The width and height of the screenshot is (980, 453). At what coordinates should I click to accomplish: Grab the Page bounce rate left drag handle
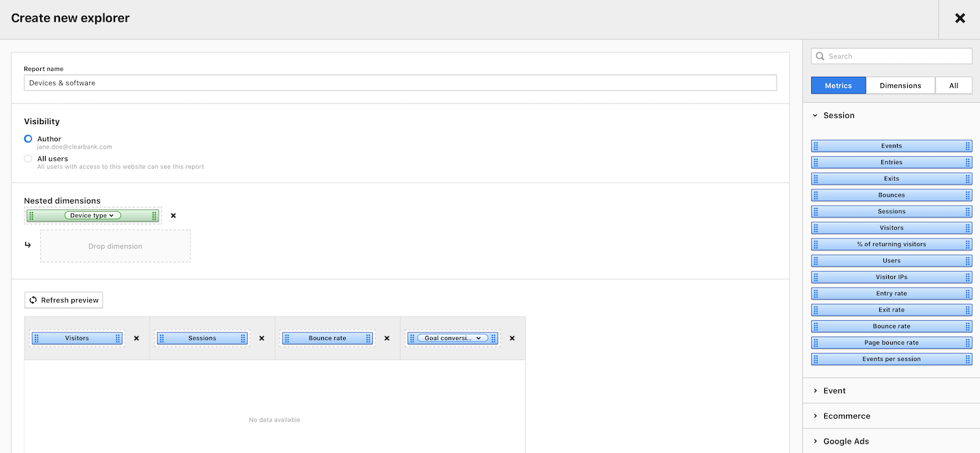tap(815, 342)
